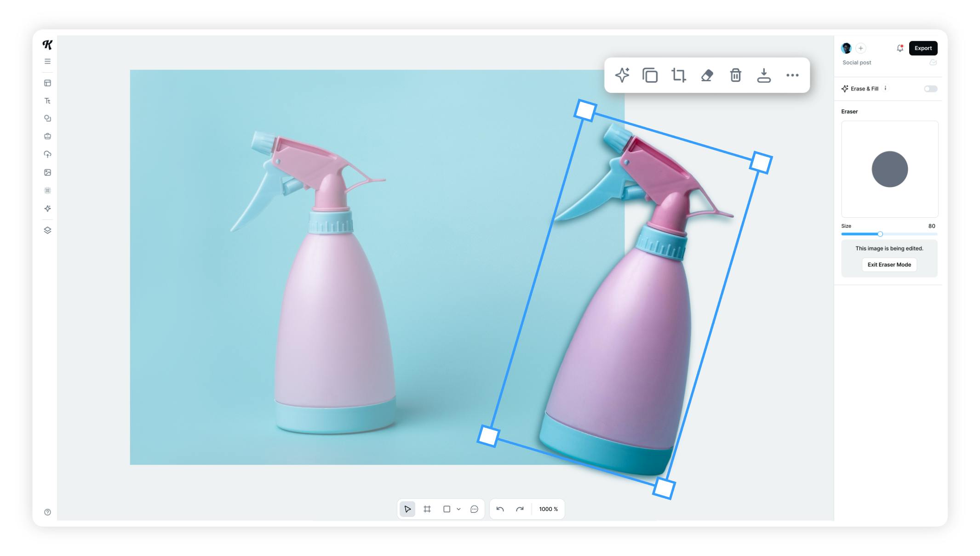Open the Layers panel at sidebar bottom

[48, 230]
